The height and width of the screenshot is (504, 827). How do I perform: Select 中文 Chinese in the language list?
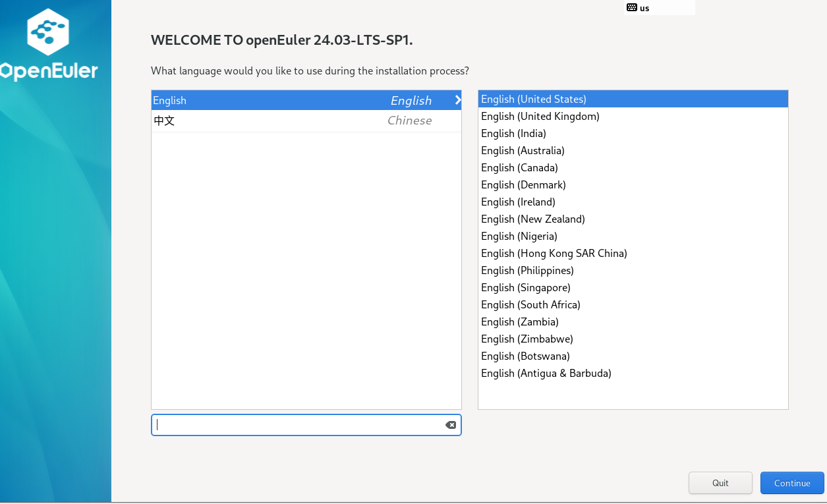(x=306, y=121)
